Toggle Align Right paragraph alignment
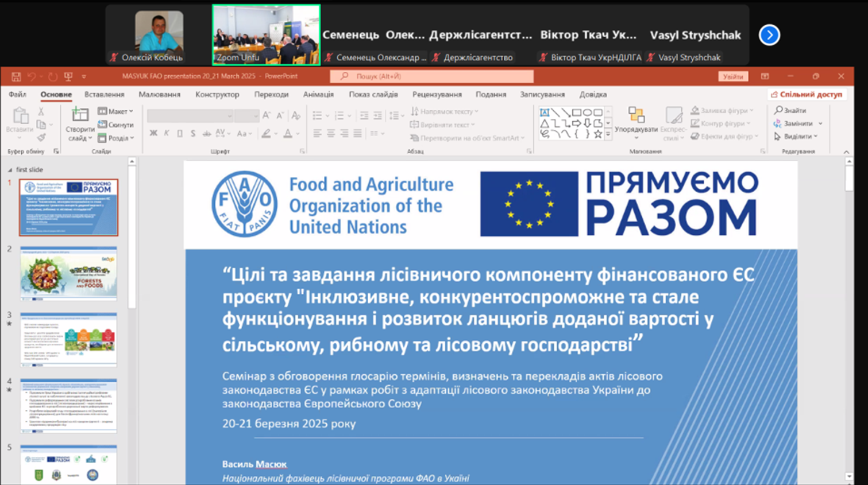This screenshot has height=485, width=868. click(x=344, y=134)
